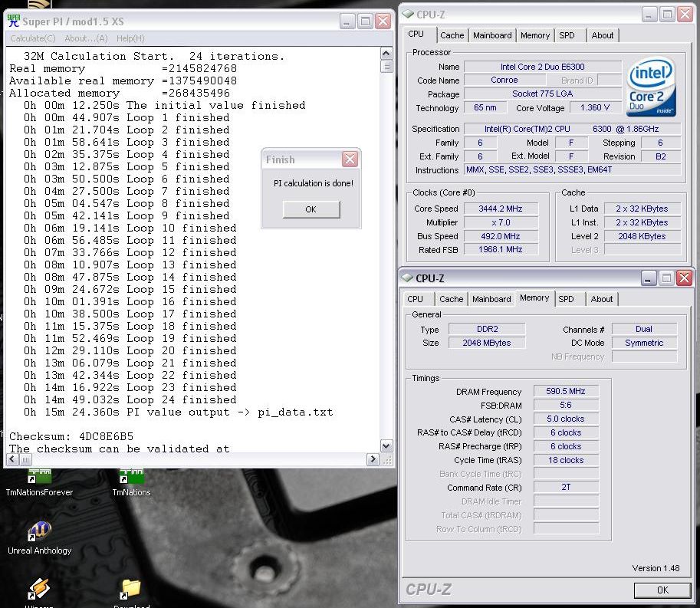
Task: Minimize the top CPU-Z window
Action: coord(649,15)
